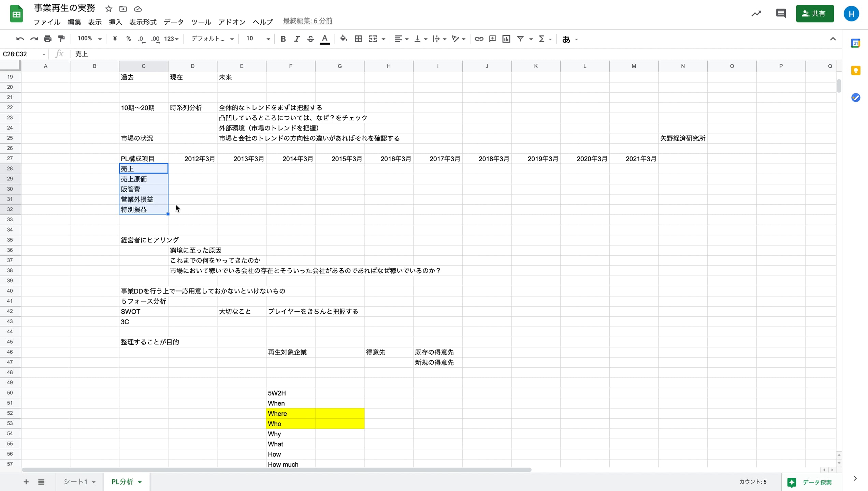This screenshot has width=868, height=491.
Task: Open the text color picker
Action: pyautogui.click(x=324, y=39)
